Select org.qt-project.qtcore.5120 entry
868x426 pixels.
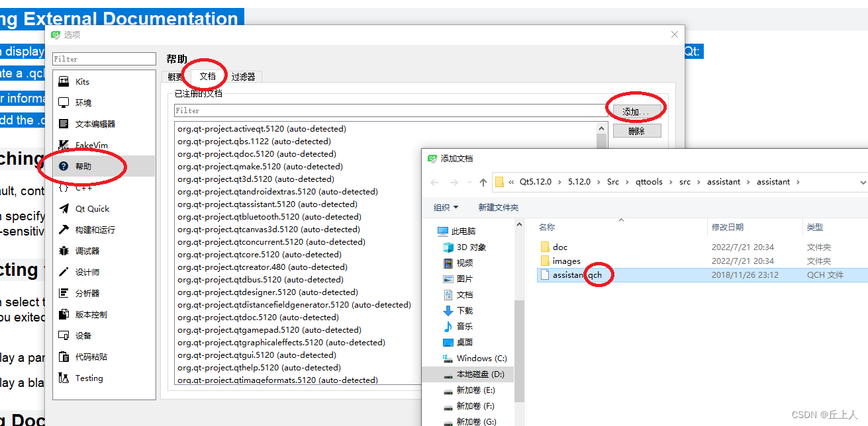coord(259,255)
